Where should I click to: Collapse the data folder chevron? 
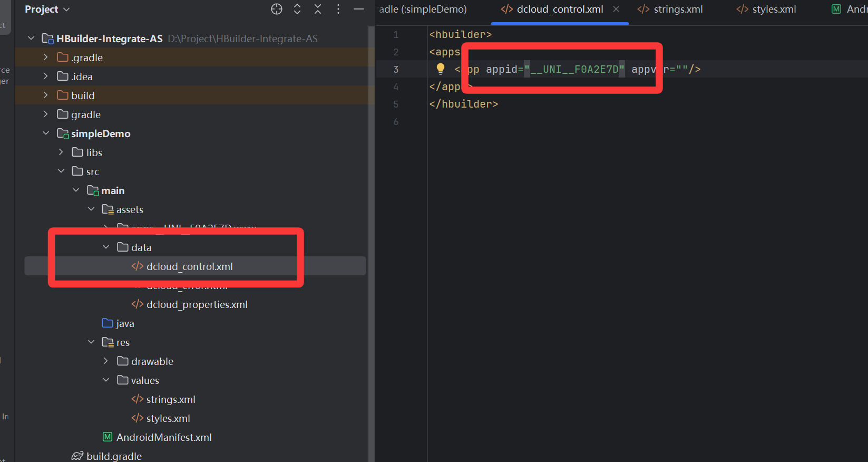point(106,247)
